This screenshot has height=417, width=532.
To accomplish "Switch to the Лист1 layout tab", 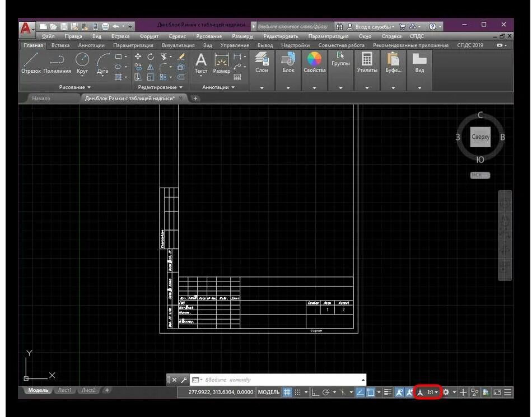I will [64, 390].
